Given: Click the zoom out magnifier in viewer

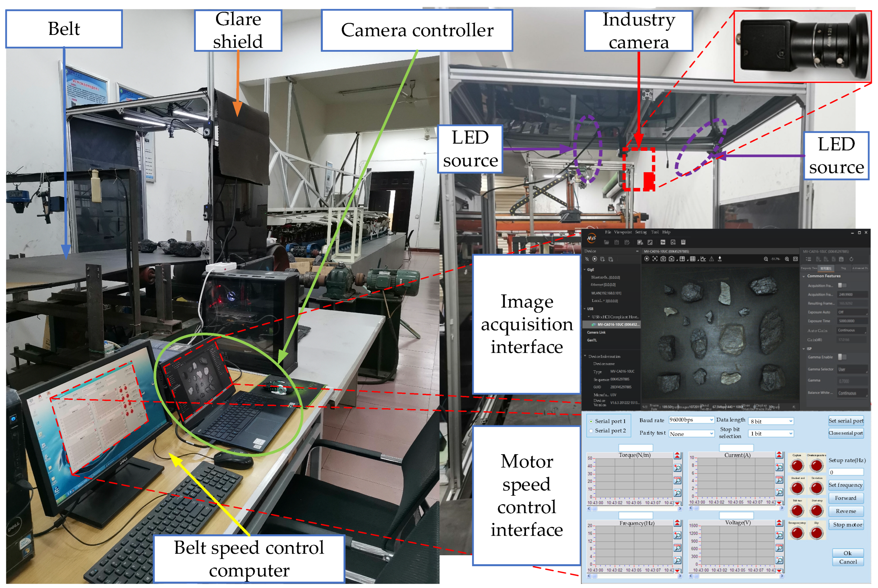Looking at the screenshot, I should coord(766,259).
